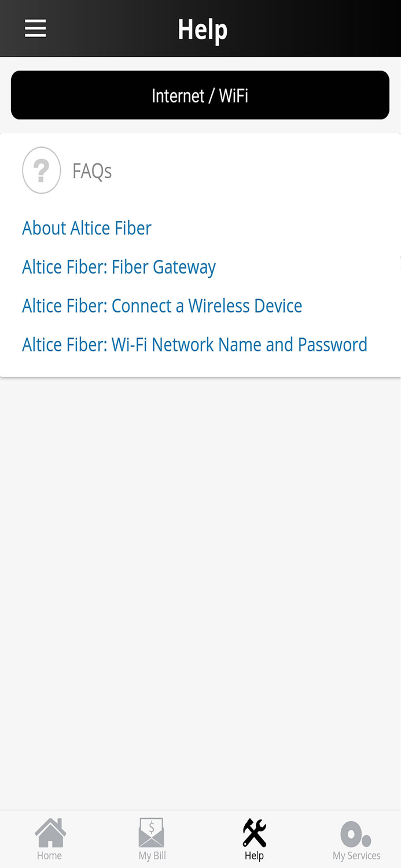Open the Internet / WiFi category selector
The image size is (401, 868).
(200, 95)
